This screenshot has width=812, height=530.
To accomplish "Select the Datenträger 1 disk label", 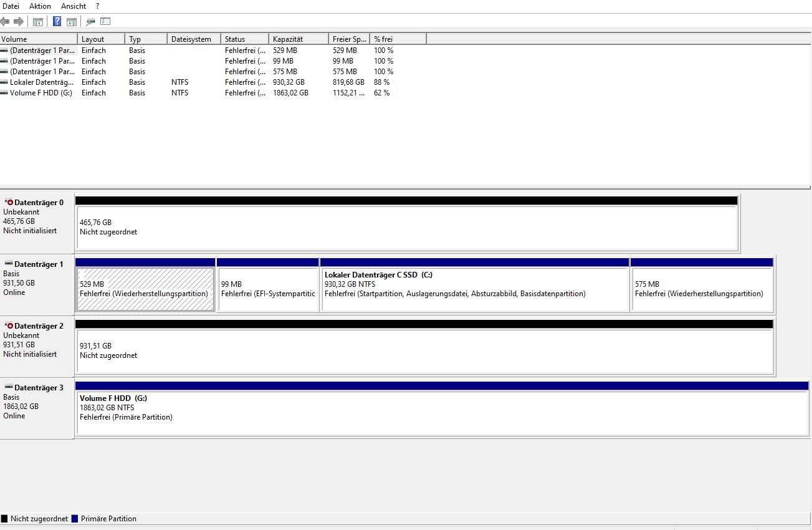I will 39,264.
